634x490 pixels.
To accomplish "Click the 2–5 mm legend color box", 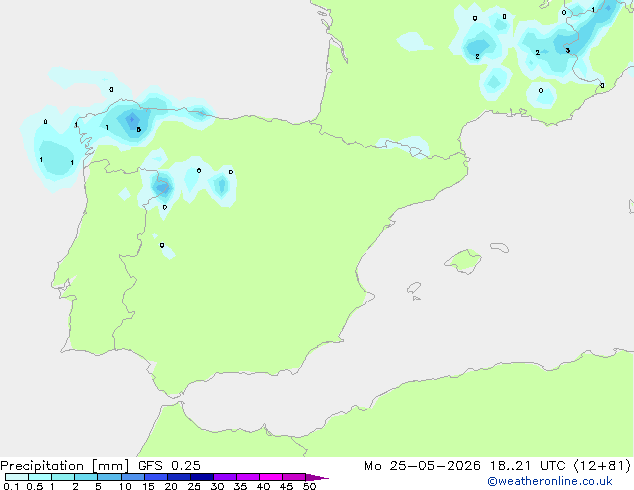I will [x=86, y=477].
